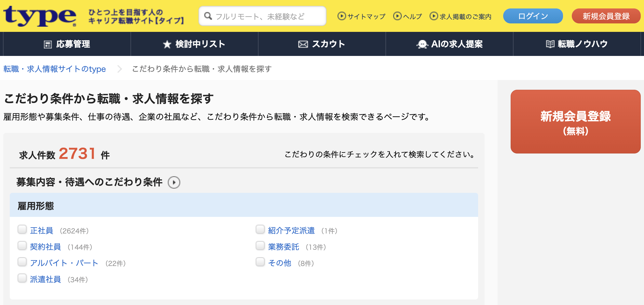Open the 契約社員 job listing link
The height and width of the screenshot is (305, 644).
(x=46, y=247)
